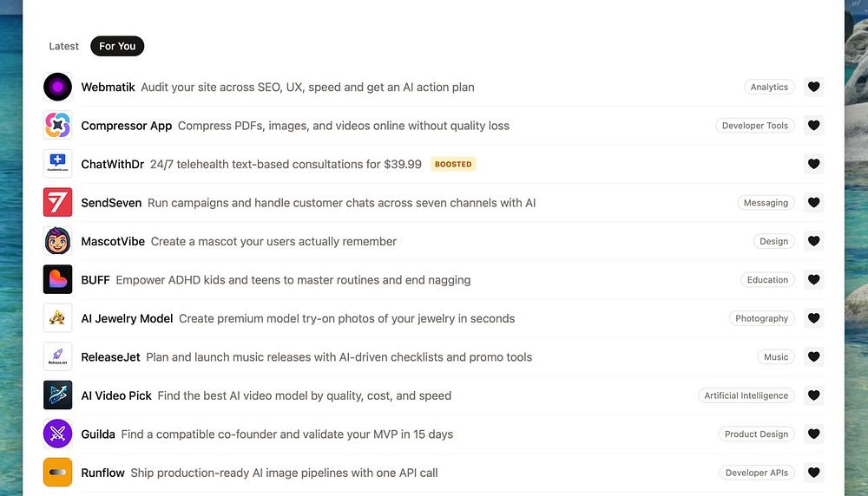The width and height of the screenshot is (868, 496).
Task: Open the AI Jewelry Model listing title
Action: (127, 318)
